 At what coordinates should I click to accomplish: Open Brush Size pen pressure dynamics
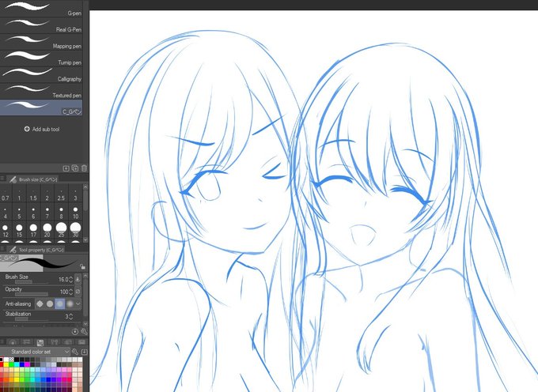(78, 279)
